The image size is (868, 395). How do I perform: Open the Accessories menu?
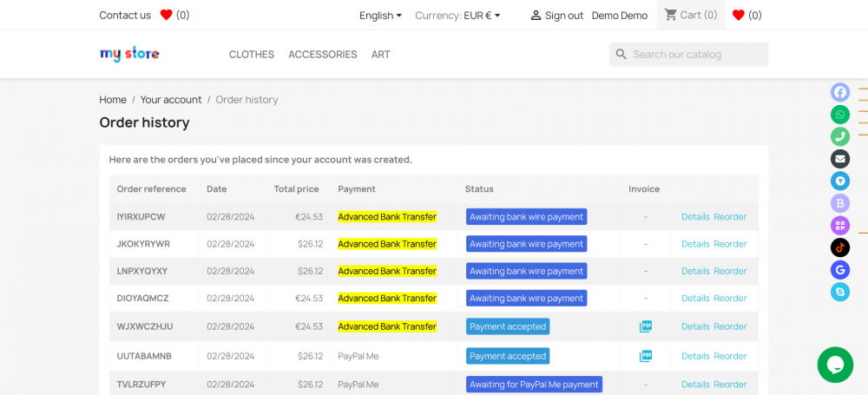click(322, 54)
